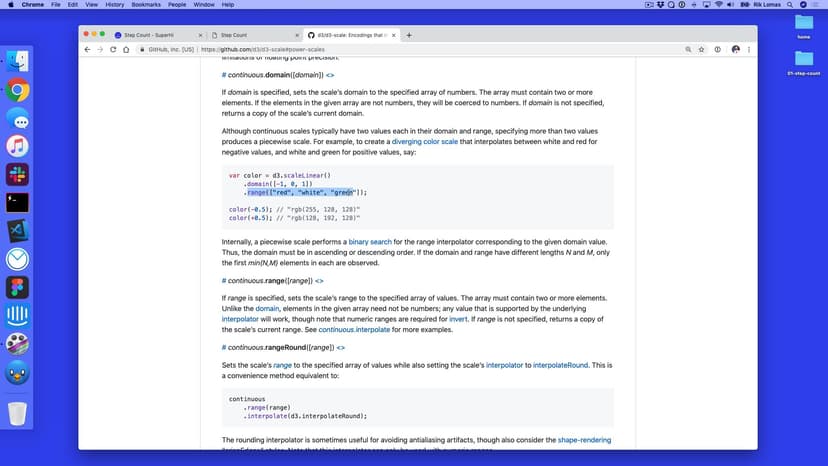Open Slack from the dock

click(x=17, y=174)
